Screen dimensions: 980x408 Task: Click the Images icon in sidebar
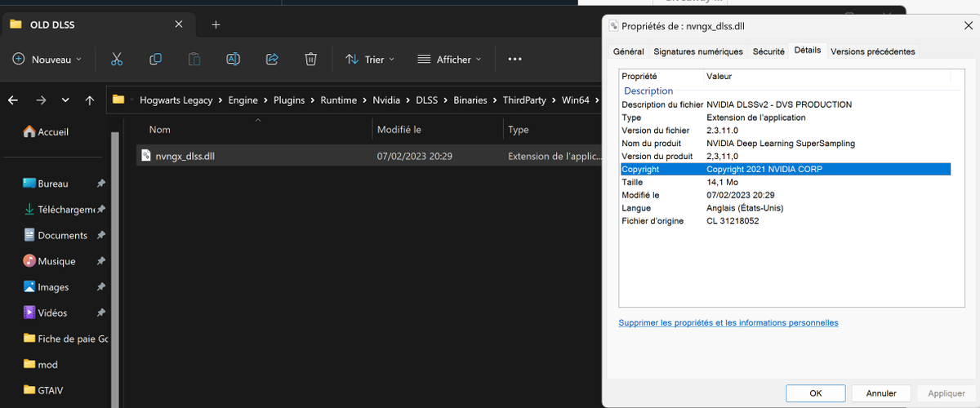coord(29,287)
